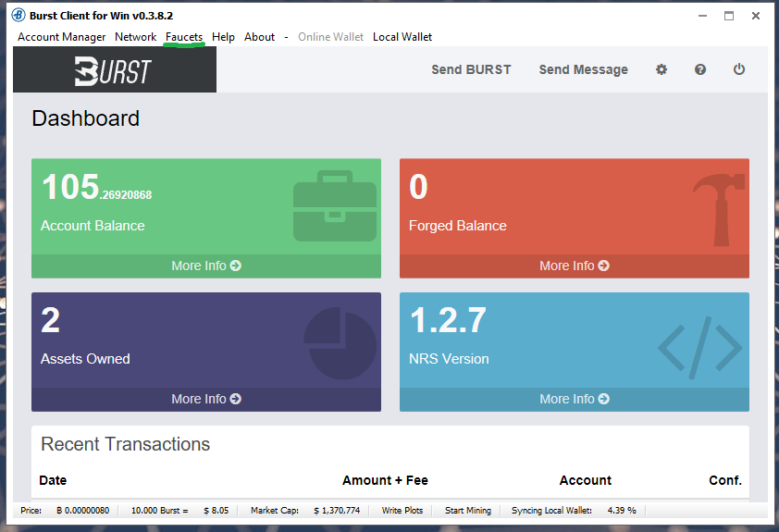Viewport: 779px width, 532px height.
Task: Click the hammer icon on Forged Balance card
Action: point(718,210)
